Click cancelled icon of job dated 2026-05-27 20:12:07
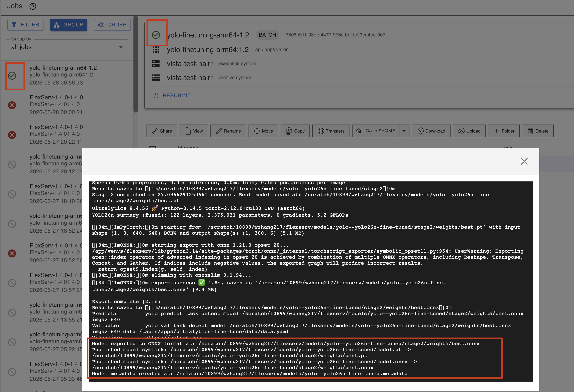The width and height of the screenshot is (574, 392). click(x=12, y=165)
